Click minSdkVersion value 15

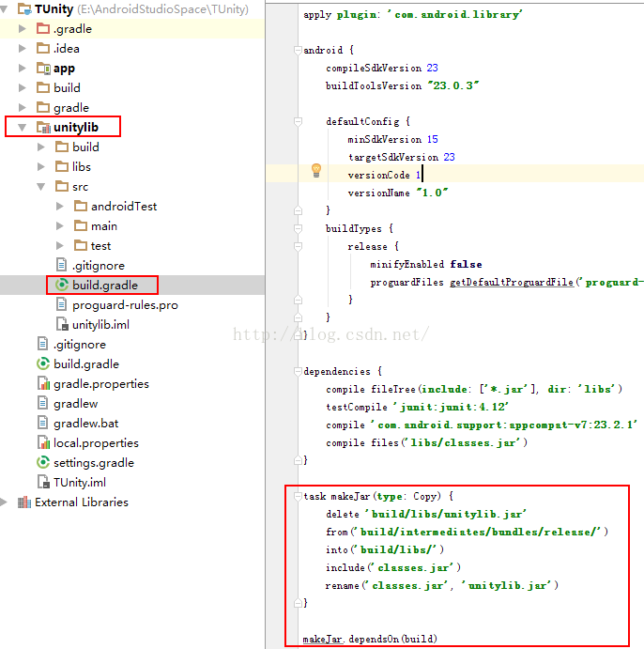click(x=432, y=139)
